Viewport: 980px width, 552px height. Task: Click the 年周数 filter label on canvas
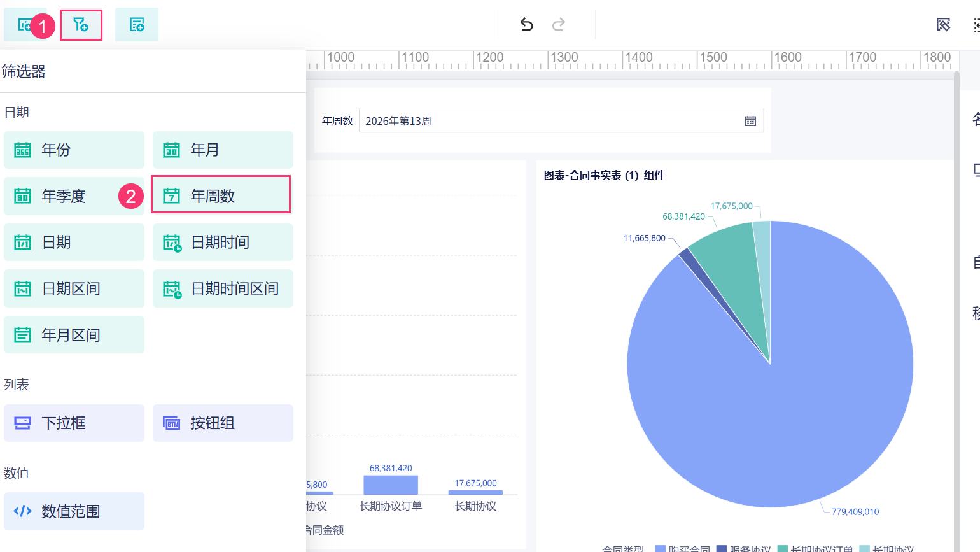tap(337, 121)
